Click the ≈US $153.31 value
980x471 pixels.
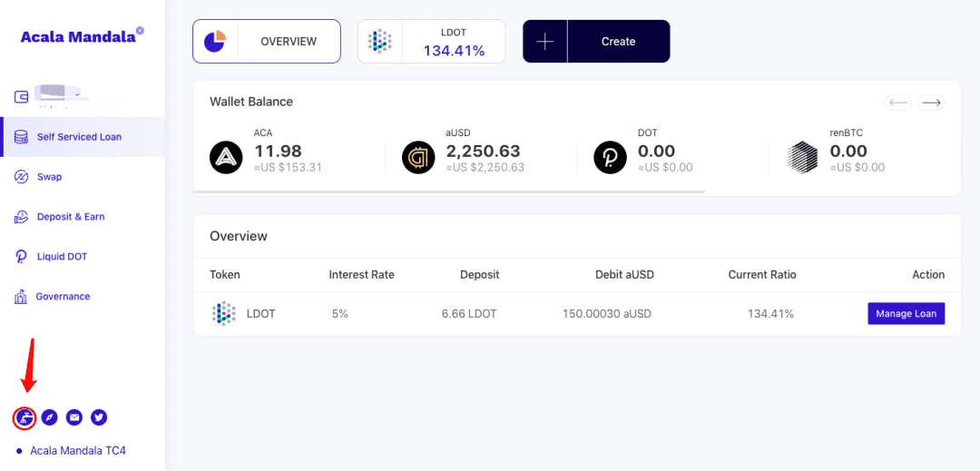click(289, 167)
